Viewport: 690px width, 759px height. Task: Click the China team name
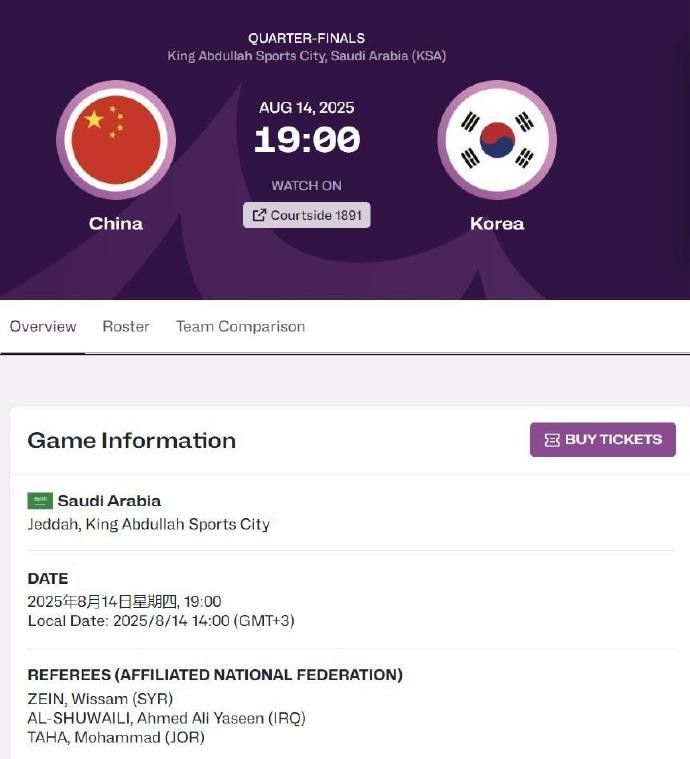pyautogui.click(x=116, y=223)
